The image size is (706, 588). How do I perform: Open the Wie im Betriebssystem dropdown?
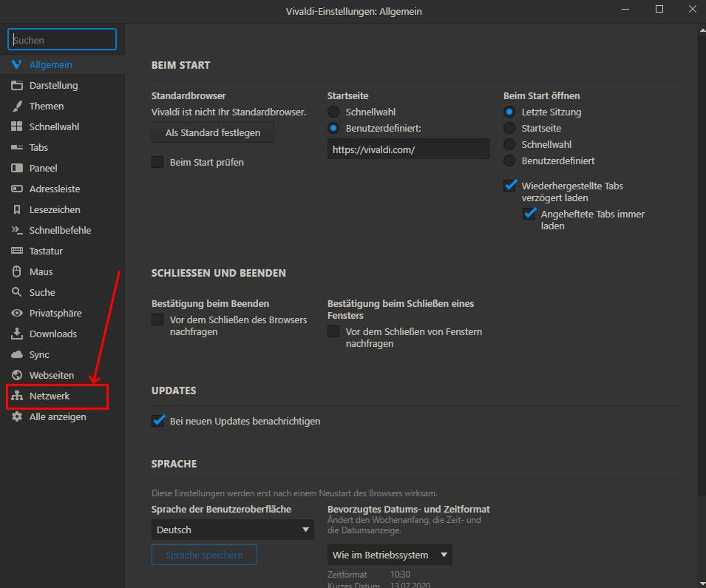tap(390, 555)
